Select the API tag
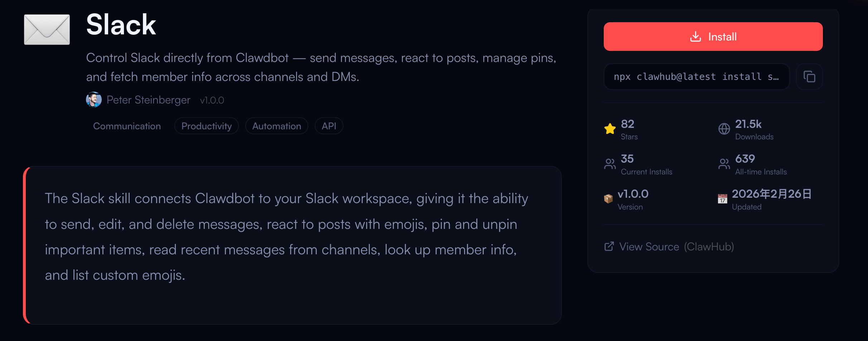This screenshot has width=868, height=341. (329, 126)
